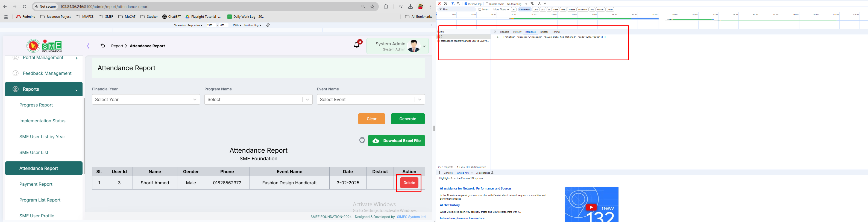Select the Img request type filter
The width and height of the screenshot is (868, 222).
point(563,10)
